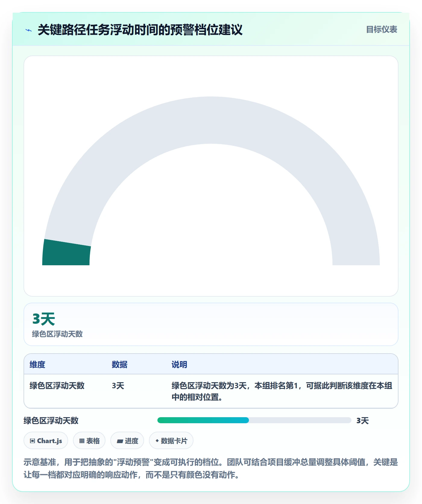Click the 数据卡片 tag chip
The image size is (422, 504).
coord(171,441)
